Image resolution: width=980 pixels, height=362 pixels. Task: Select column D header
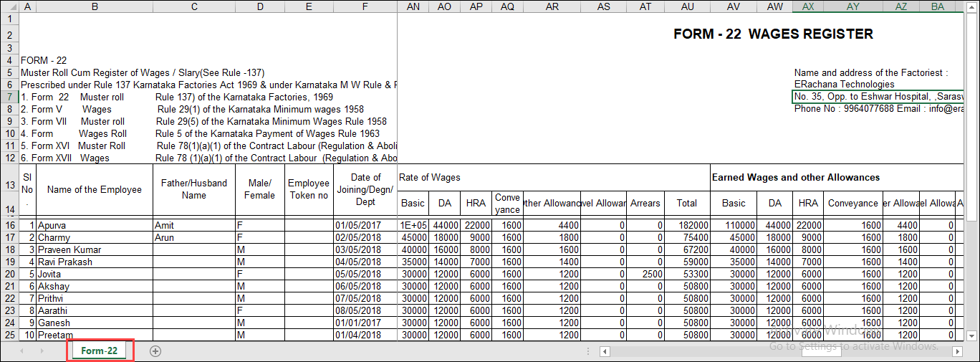[x=260, y=6]
